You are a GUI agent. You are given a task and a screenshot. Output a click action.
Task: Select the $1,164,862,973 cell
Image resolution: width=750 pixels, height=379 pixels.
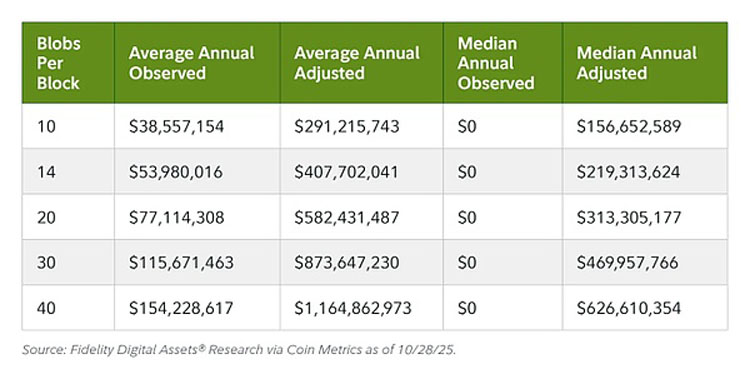[362, 308]
